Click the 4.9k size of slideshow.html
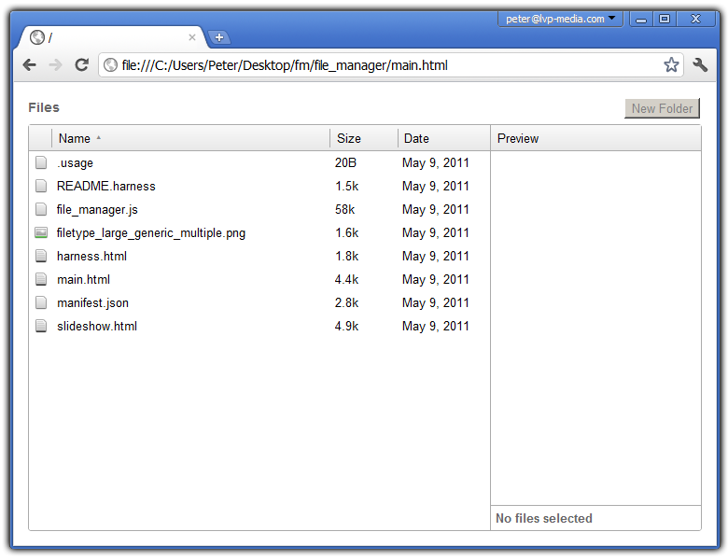This screenshot has width=728, height=560. 347,326
